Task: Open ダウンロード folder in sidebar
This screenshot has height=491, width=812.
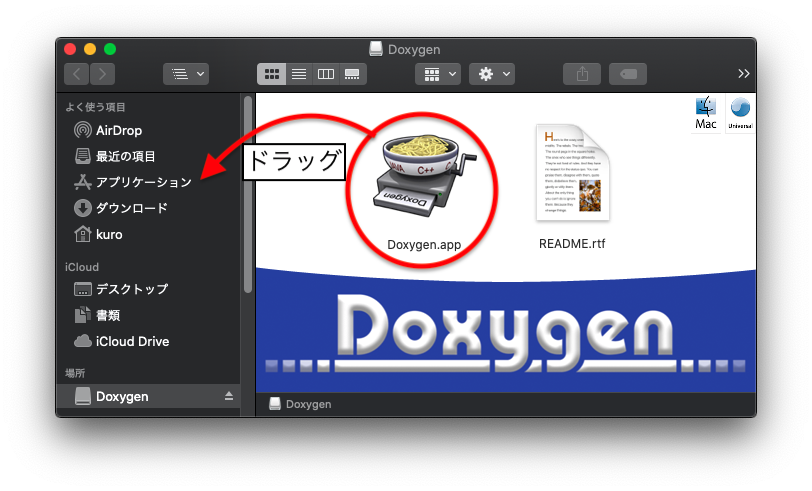Action: coord(149,208)
